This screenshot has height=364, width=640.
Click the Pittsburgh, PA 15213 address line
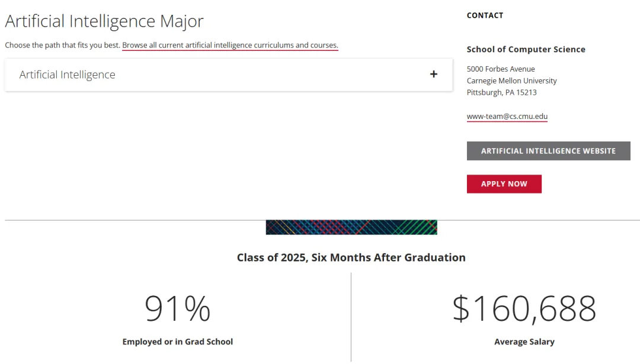tap(501, 92)
